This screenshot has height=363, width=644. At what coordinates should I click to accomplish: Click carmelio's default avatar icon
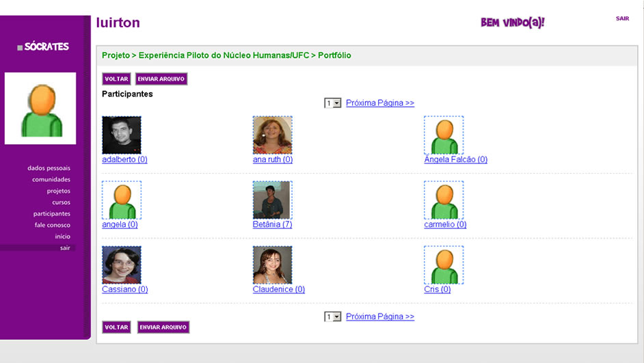point(444,200)
